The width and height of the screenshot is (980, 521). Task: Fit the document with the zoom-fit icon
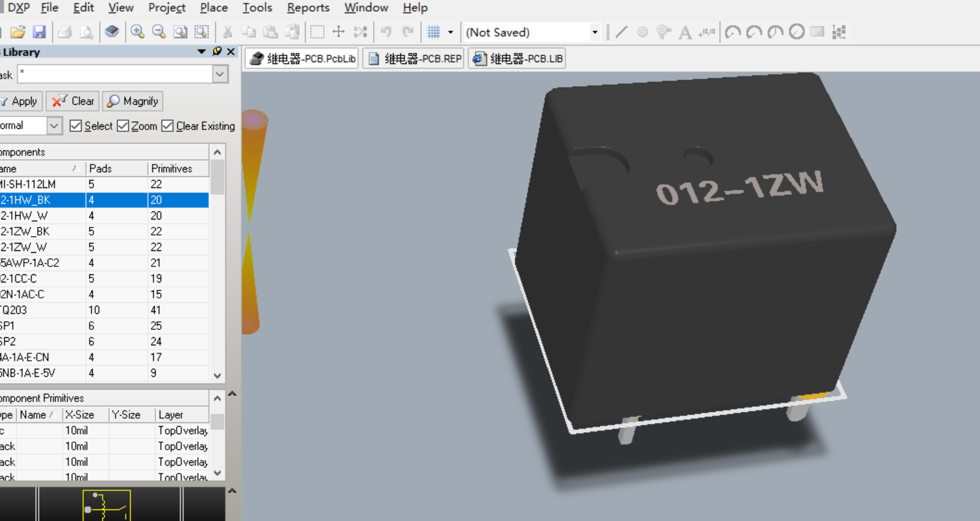tap(180, 32)
